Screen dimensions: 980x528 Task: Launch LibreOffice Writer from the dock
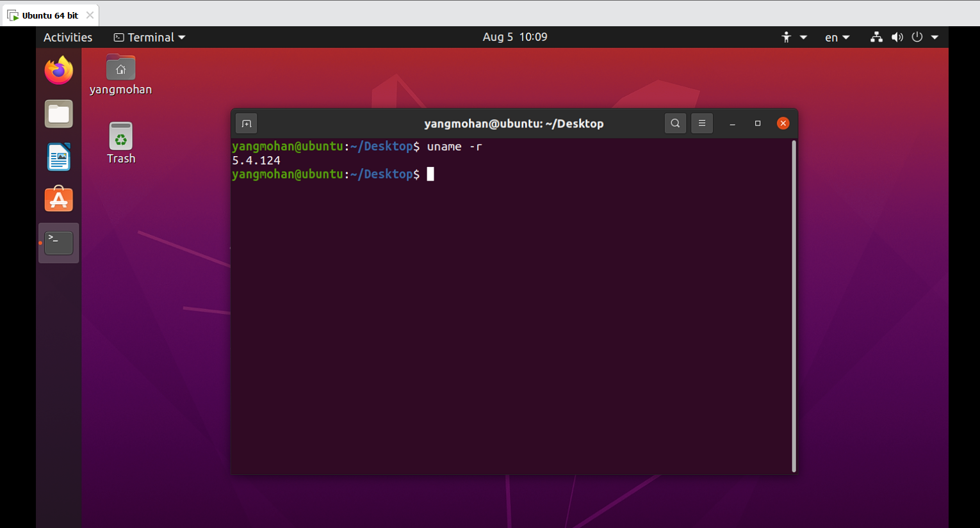(x=58, y=156)
